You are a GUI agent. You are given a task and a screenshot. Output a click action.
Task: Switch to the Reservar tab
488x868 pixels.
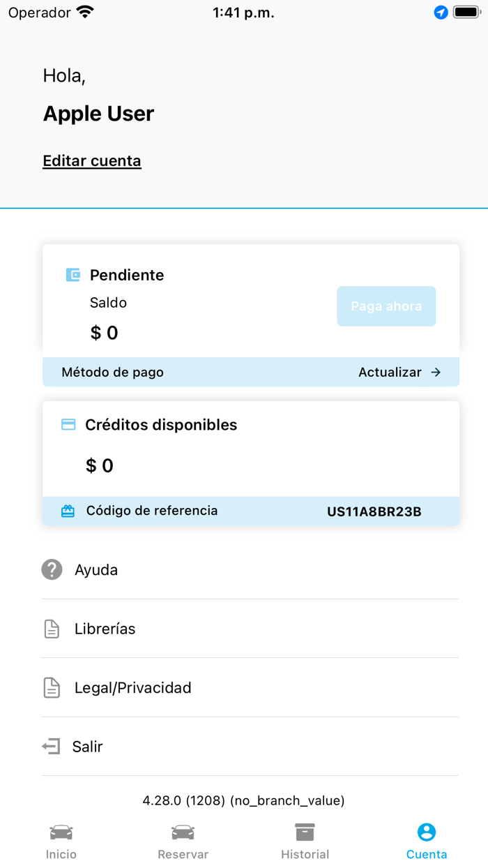click(183, 841)
